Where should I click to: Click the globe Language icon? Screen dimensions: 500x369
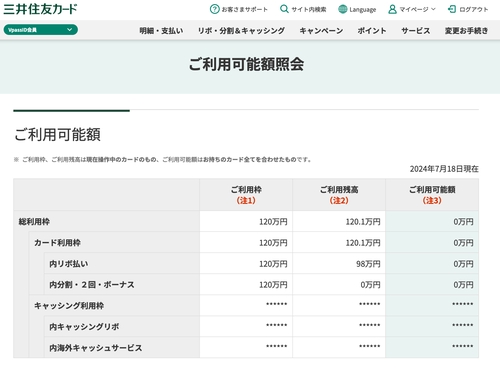coord(342,9)
